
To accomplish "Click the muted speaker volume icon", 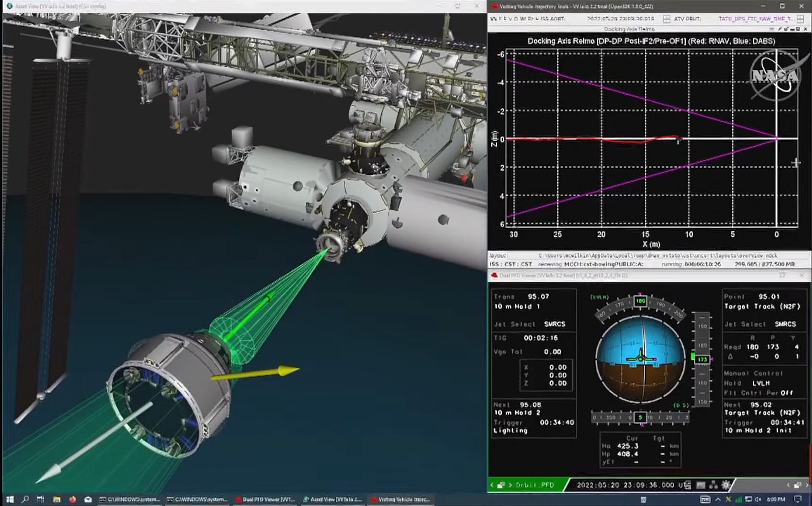I will (x=758, y=499).
